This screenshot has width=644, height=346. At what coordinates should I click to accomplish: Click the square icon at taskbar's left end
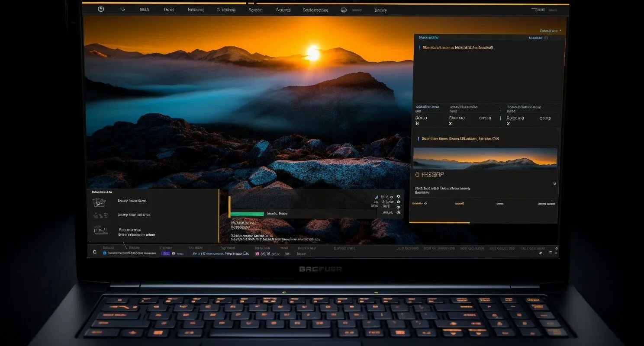(95, 251)
